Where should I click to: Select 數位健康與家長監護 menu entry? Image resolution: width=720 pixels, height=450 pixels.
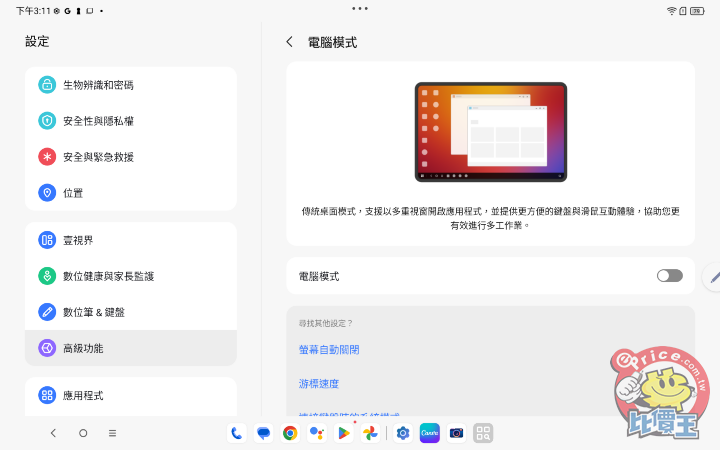click(131, 276)
